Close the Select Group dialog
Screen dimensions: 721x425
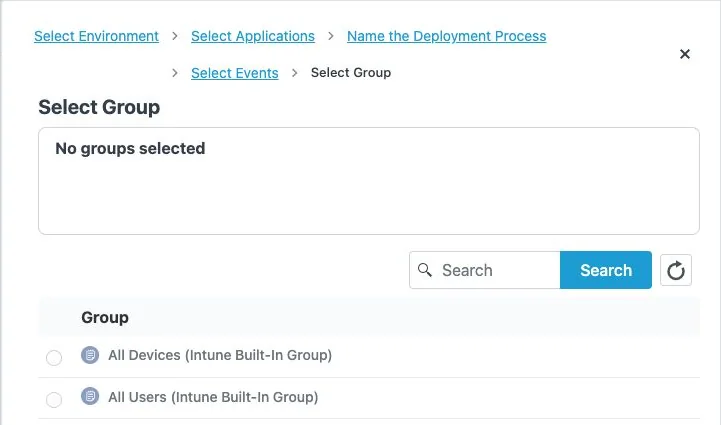pyautogui.click(x=685, y=54)
